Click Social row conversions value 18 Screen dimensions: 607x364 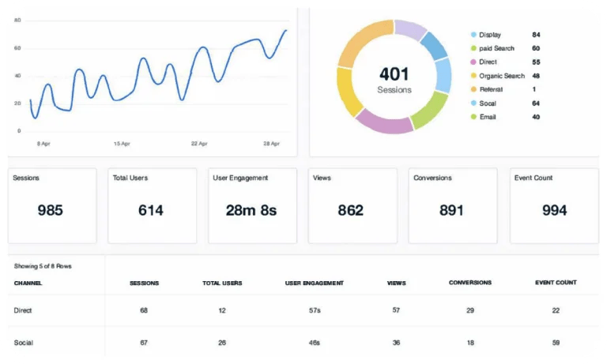click(470, 343)
